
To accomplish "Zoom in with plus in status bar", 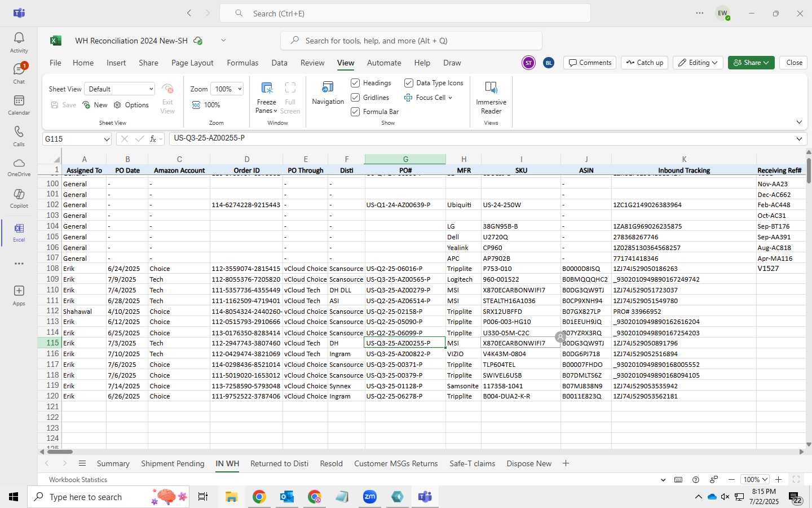I will (778, 479).
